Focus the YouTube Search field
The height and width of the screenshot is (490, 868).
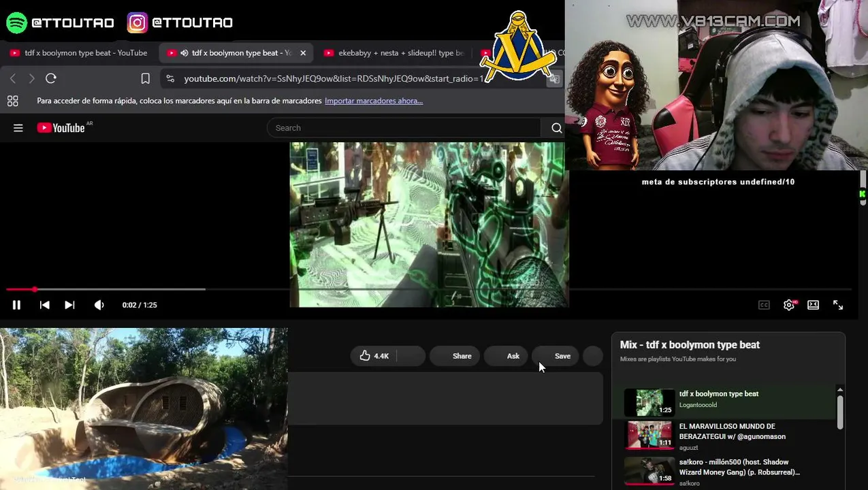(x=405, y=128)
